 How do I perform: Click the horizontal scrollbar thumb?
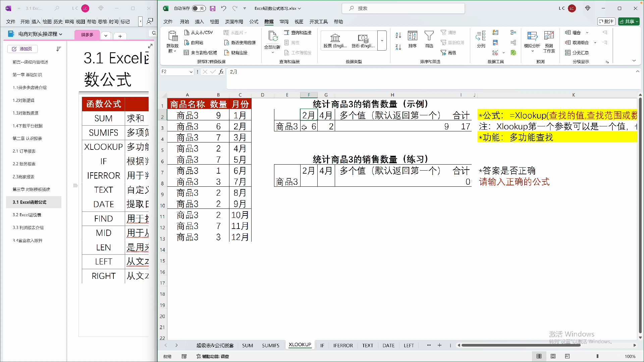coord(521,345)
